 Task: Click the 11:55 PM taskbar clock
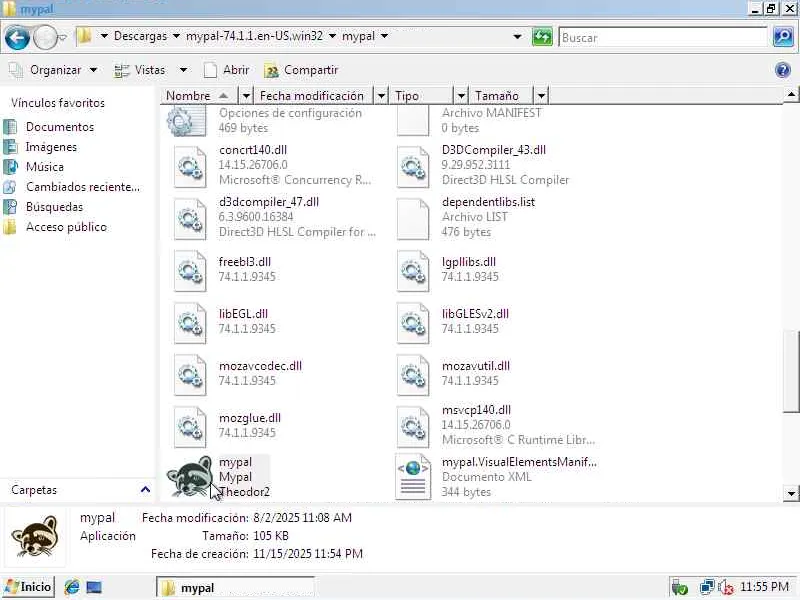pos(764,587)
